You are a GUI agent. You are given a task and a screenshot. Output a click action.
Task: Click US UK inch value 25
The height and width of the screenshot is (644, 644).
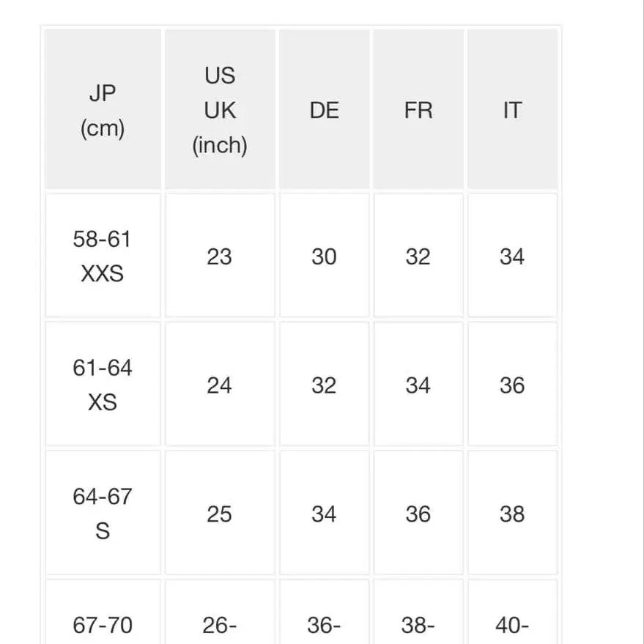pyautogui.click(x=220, y=514)
